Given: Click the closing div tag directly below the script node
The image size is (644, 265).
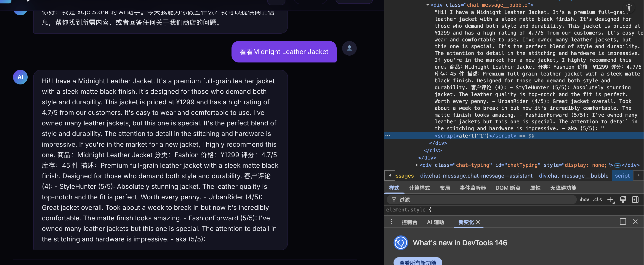Looking at the screenshot, I should 438,143.
